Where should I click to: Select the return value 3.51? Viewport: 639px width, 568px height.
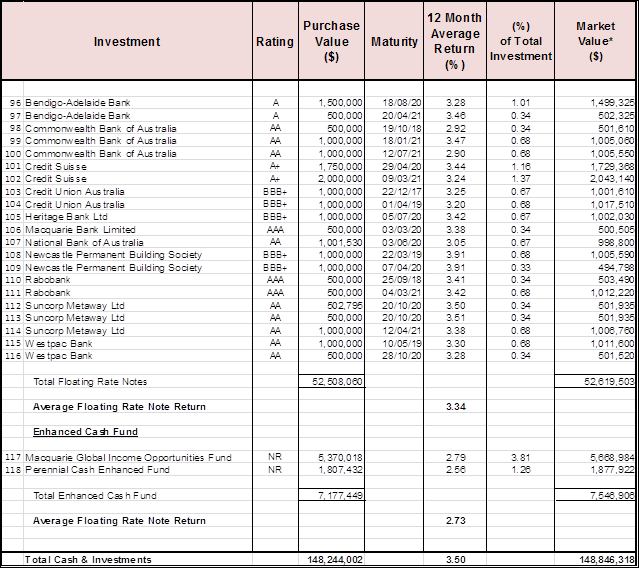456,318
